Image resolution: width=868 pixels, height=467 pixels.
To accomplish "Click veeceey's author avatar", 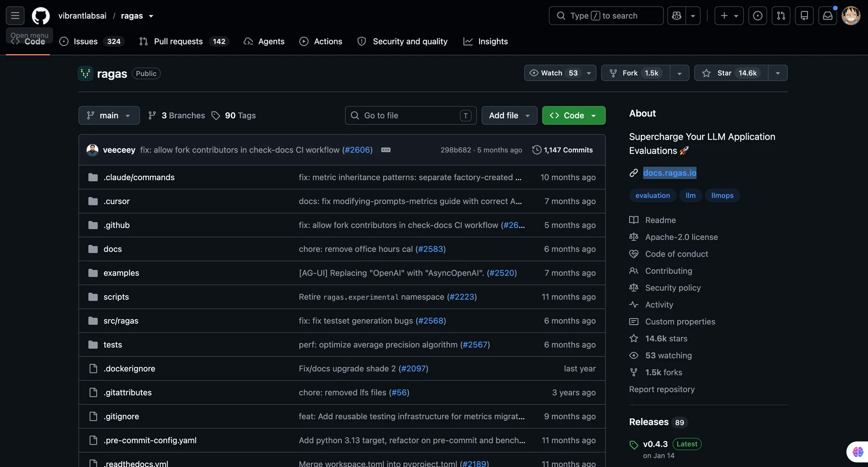I will (93, 150).
